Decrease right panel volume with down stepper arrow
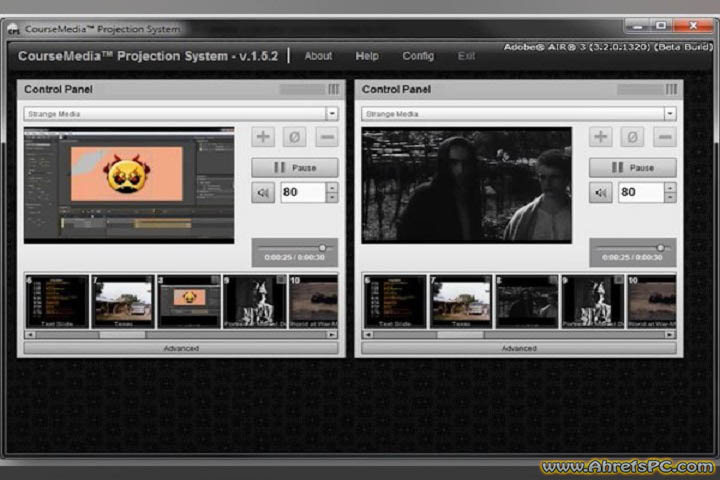This screenshot has height=480, width=720. pos(670,198)
